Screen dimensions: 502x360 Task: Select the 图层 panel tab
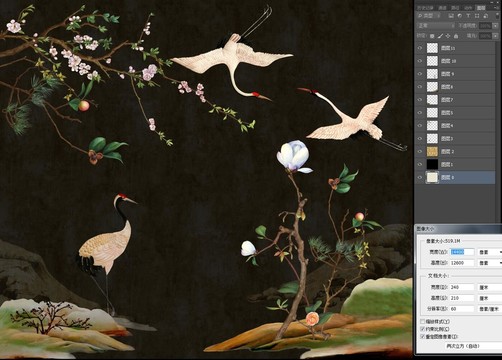click(x=481, y=8)
